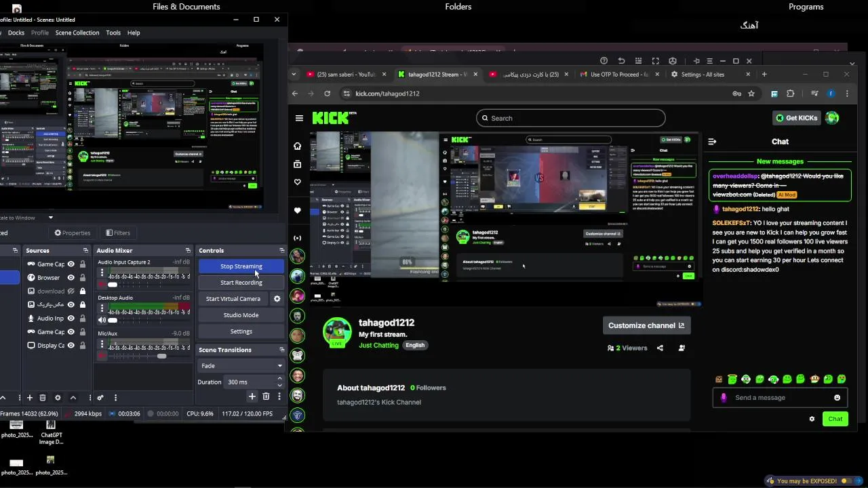Open Audio Mixer three-dot menu at bottom
The height and width of the screenshot is (488, 868).
pos(115,398)
